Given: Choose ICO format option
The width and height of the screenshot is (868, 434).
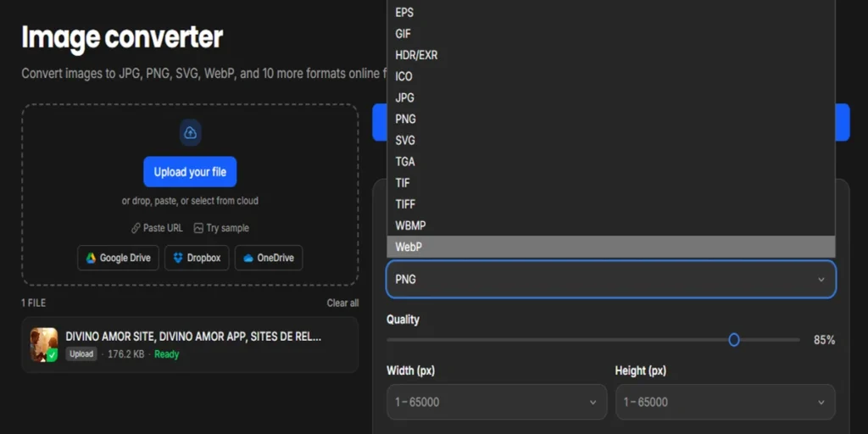Looking at the screenshot, I should (610, 76).
